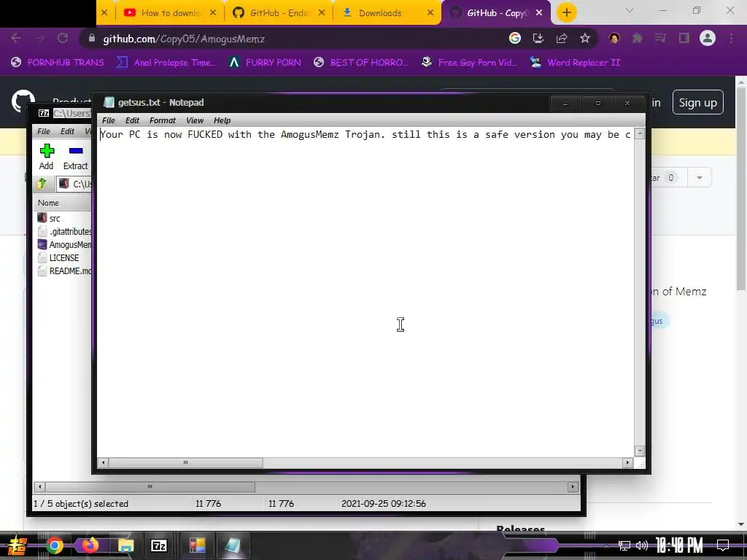This screenshot has width=747, height=560.
Task: Click Notepad horizontal scrollbar thumb
Action: point(186,462)
